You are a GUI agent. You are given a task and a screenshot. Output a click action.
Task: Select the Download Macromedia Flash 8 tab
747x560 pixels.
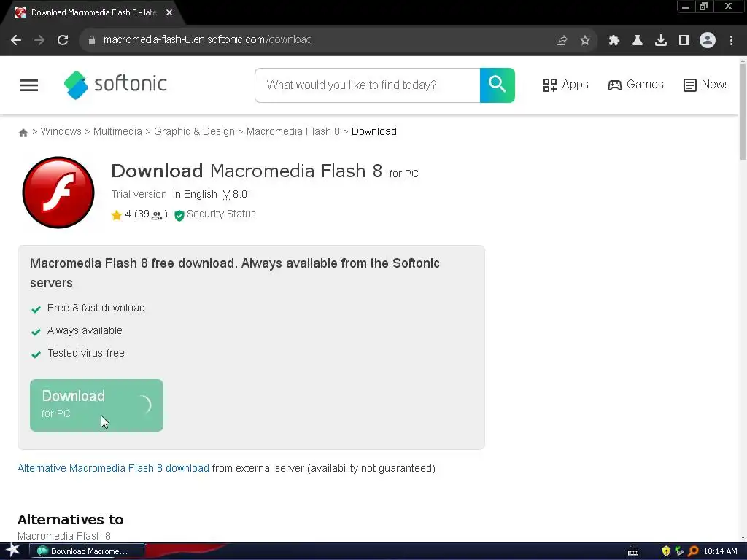[x=93, y=13]
